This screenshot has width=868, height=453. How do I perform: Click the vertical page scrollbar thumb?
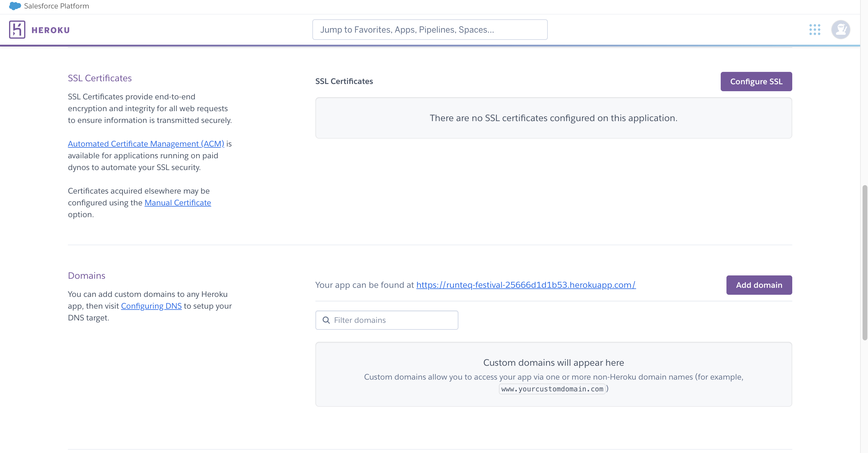(864, 263)
